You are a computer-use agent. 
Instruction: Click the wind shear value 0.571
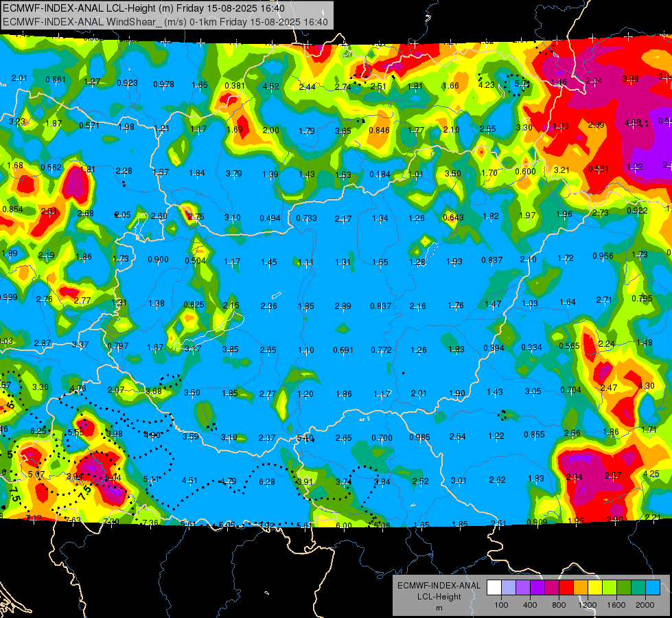click(89, 125)
